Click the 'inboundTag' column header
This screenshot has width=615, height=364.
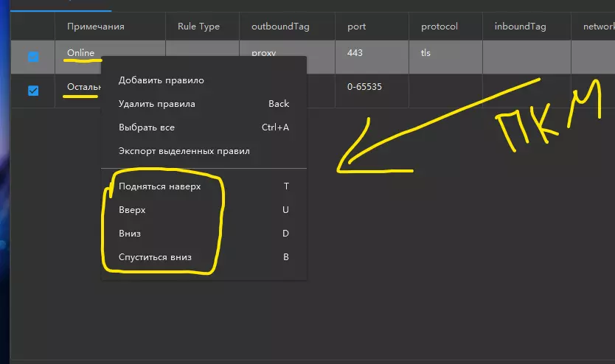(x=520, y=27)
